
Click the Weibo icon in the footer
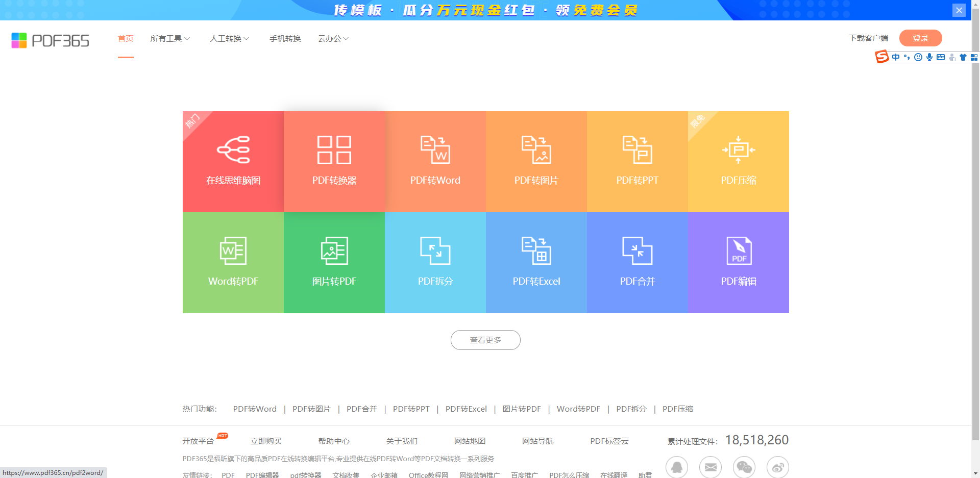pos(778,467)
